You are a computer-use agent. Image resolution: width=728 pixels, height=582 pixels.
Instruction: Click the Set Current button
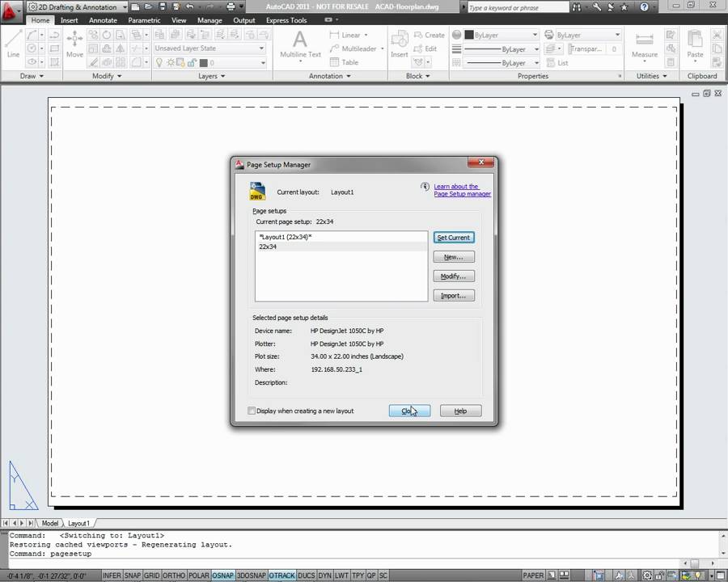pos(454,238)
